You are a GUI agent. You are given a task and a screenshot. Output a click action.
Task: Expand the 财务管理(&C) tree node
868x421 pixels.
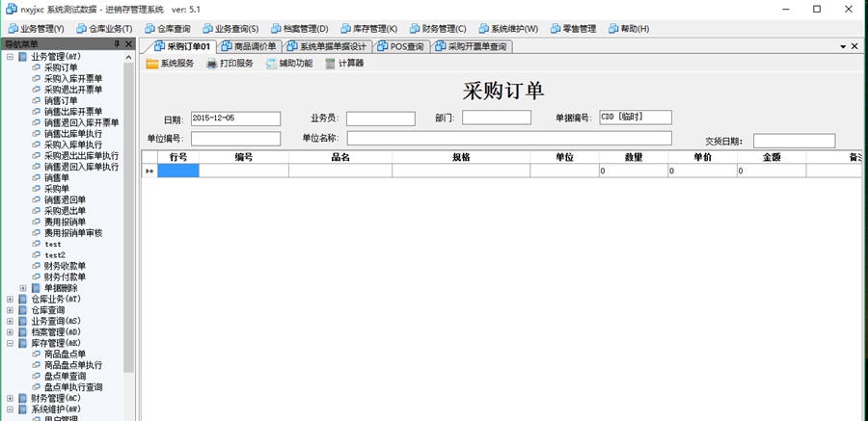click(x=10, y=398)
